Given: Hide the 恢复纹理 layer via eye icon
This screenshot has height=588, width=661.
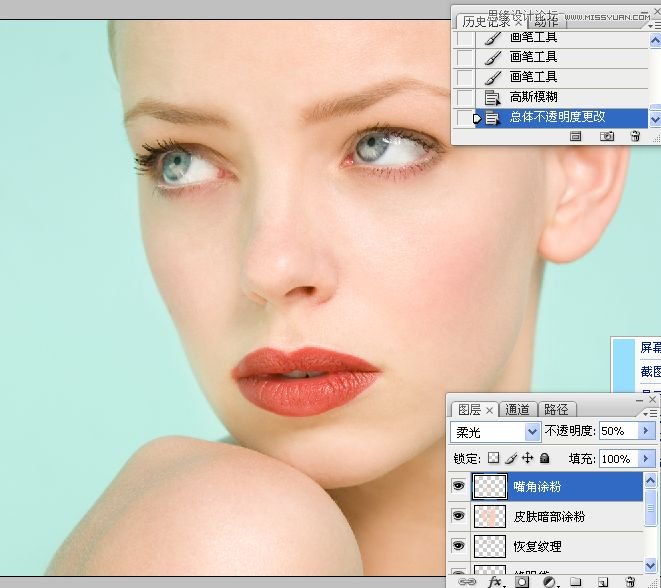Looking at the screenshot, I should [458, 546].
